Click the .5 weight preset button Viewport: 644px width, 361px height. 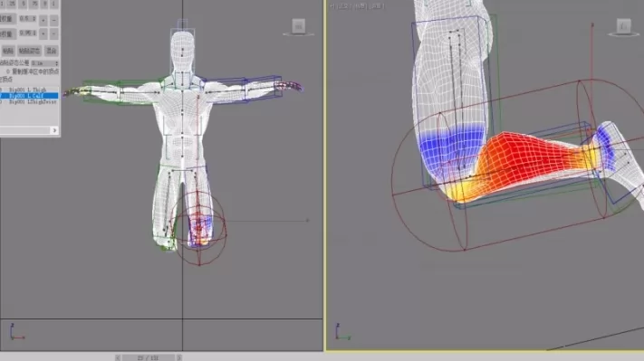tap(24, 4)
